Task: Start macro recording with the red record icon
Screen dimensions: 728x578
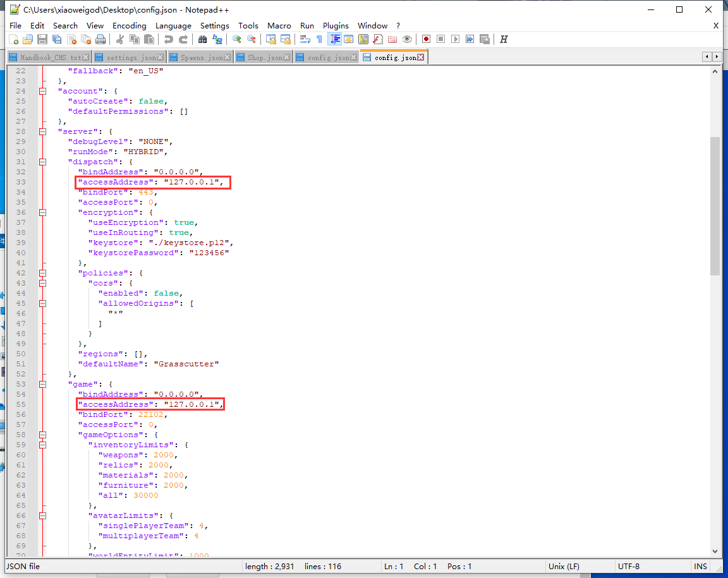Action: point(427,39)
